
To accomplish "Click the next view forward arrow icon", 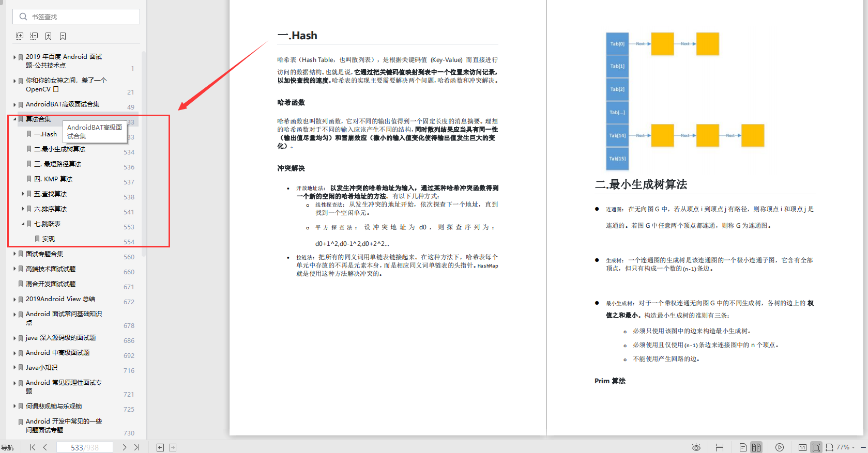I will pyautogui.click(x=173, y=447).
